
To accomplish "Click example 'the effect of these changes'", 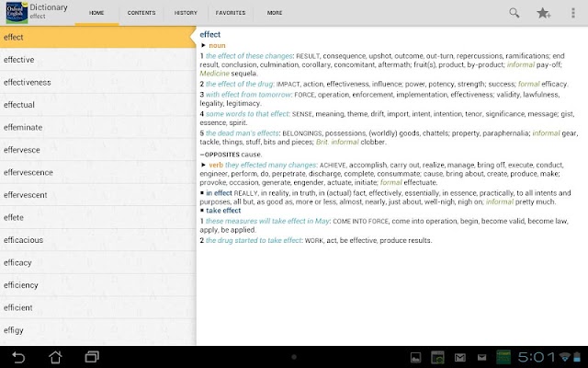I will (249, 56).
